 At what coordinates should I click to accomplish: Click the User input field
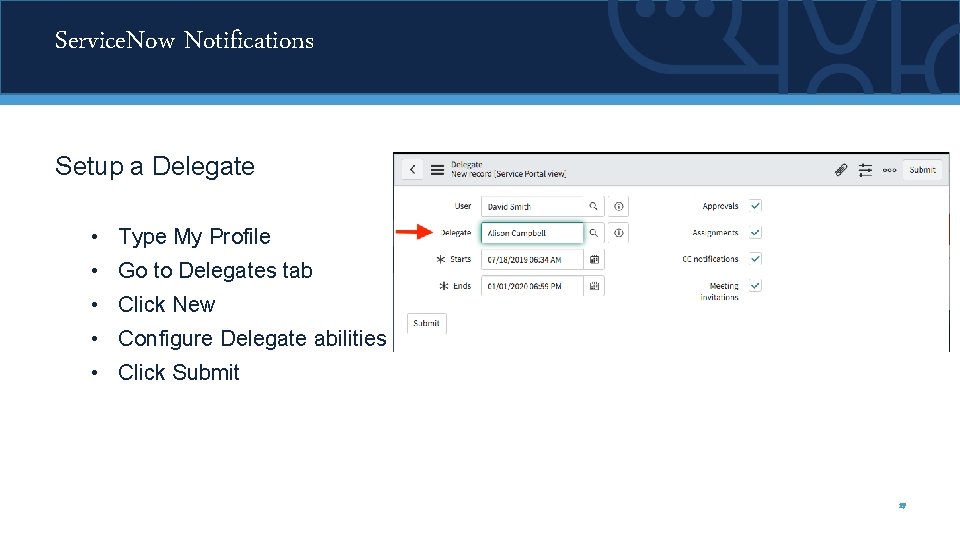tap(532, 206)
